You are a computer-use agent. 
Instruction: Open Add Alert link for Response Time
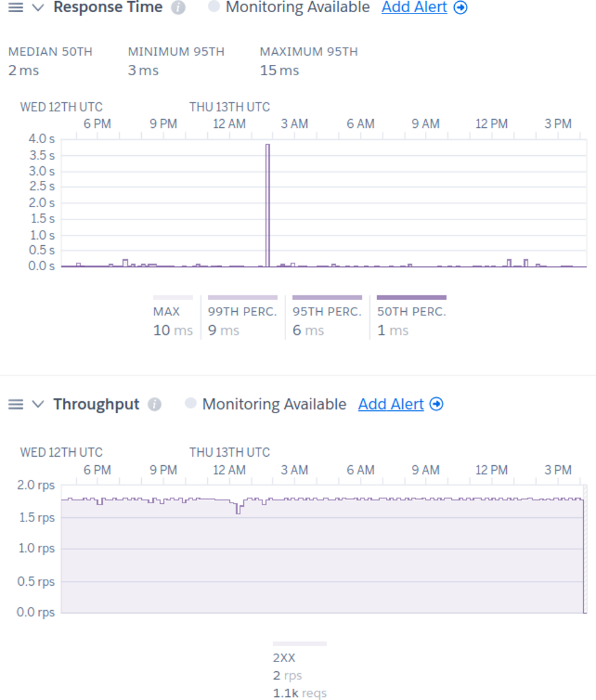pos(414,7)
